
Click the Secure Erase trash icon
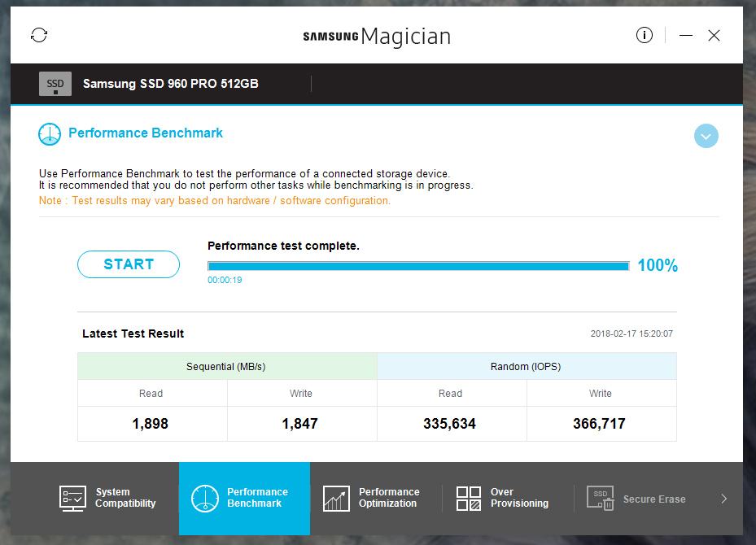coord(601,499)
